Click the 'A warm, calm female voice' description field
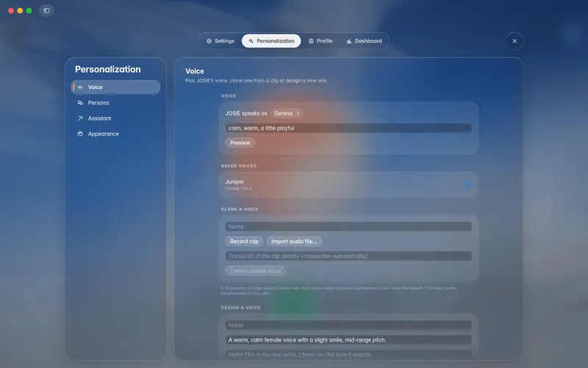 [x=348, y=340]
